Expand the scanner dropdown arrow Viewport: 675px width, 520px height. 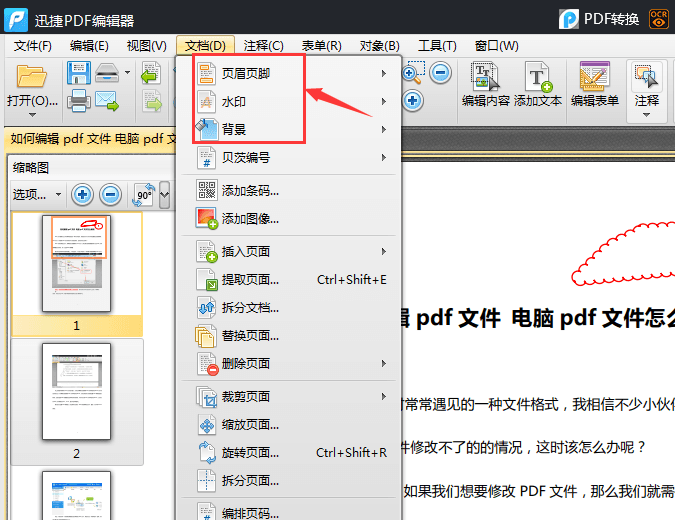coord(127,72)
